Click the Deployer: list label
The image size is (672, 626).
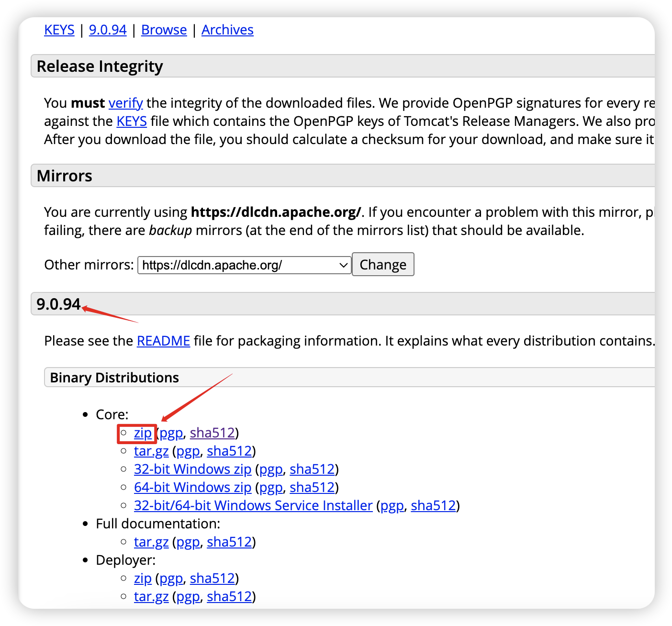pyautogui.click(x=126, y=560)
